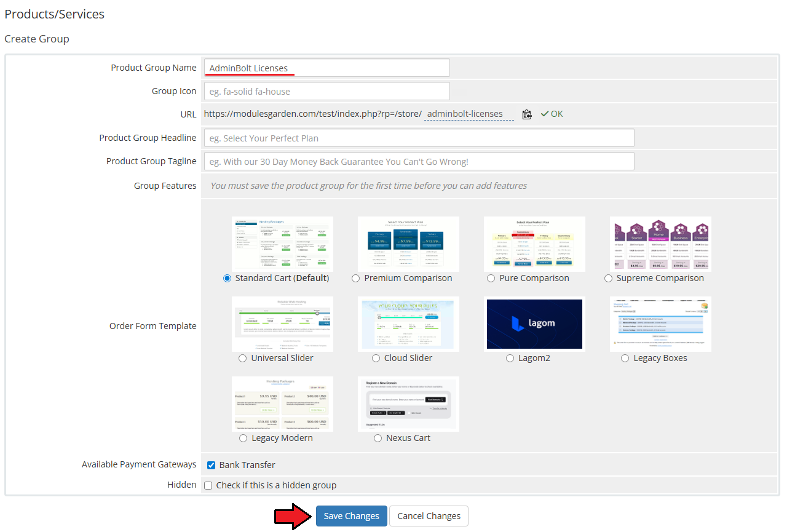The height and width of the screenshot is (532, 787).
Task: Check the hidden group checkbox
Action: point(208,485)
